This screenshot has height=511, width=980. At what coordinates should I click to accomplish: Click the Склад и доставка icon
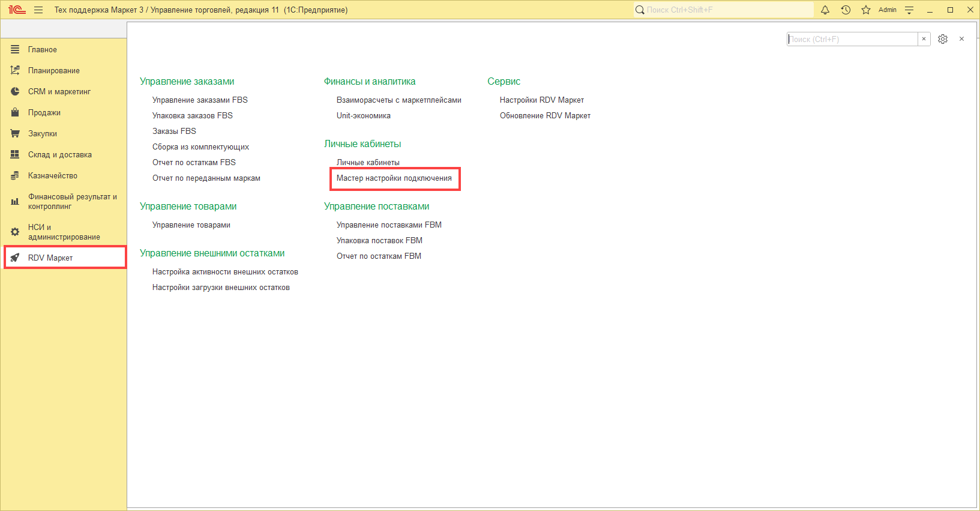(15, 154)
